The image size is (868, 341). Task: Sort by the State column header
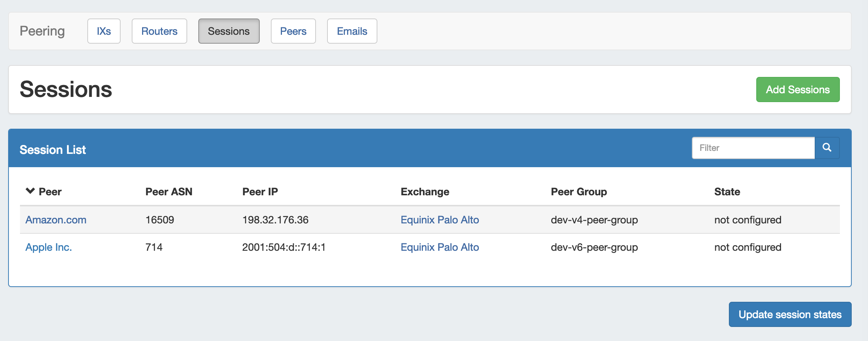coord(727,192)
